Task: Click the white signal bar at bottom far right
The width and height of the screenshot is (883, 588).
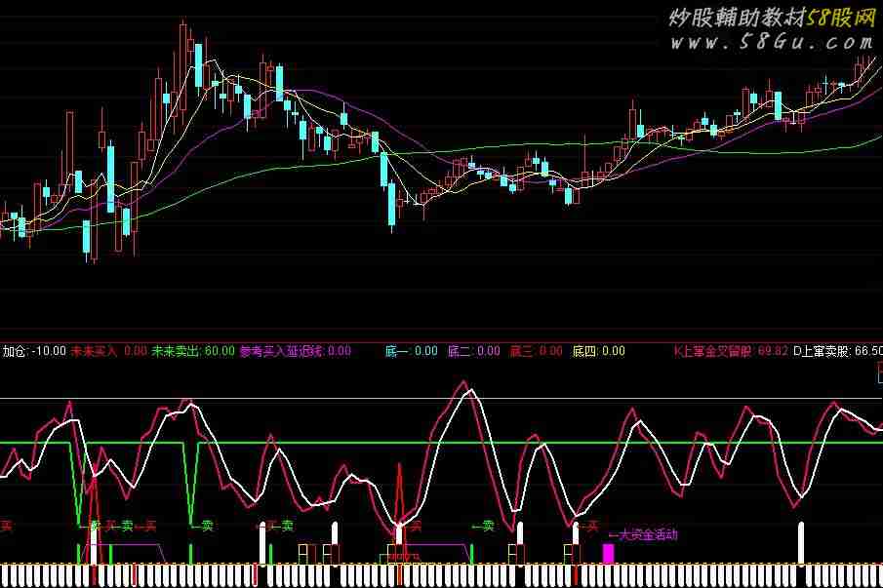Action: click(x=802, y=543)
